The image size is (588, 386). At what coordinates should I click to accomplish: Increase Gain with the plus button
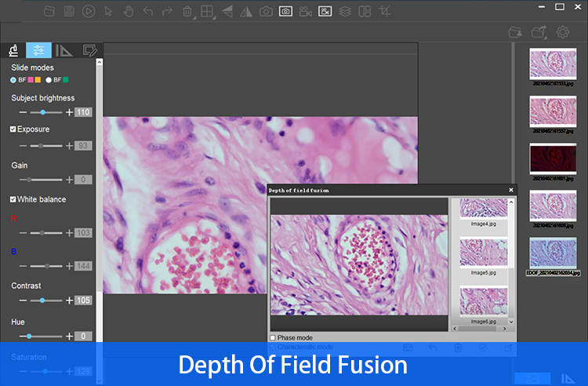(69, 180)
